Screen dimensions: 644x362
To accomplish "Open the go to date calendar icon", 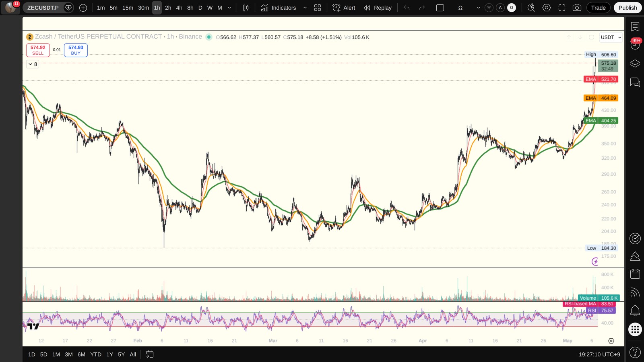I will (x=149, y=354).
